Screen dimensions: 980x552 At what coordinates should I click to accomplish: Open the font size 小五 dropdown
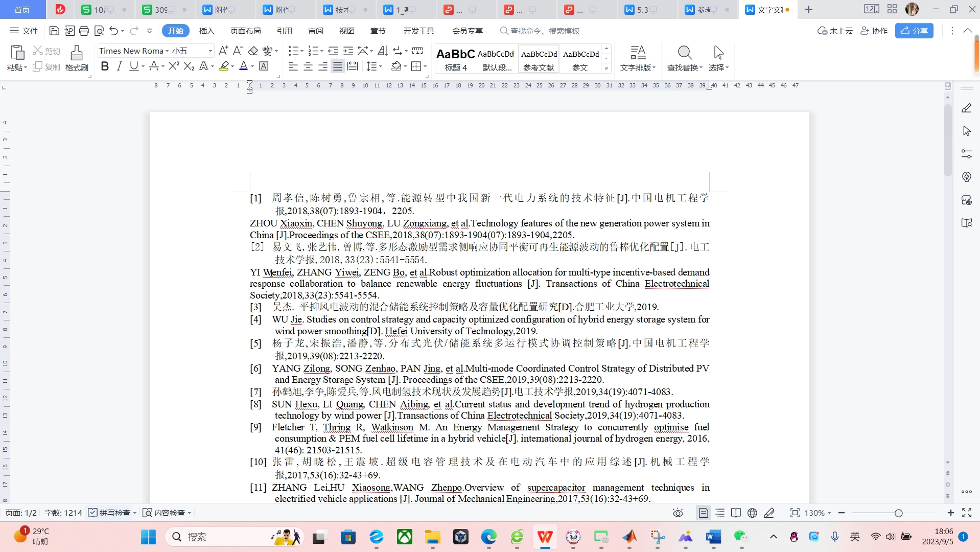[210, 51]
